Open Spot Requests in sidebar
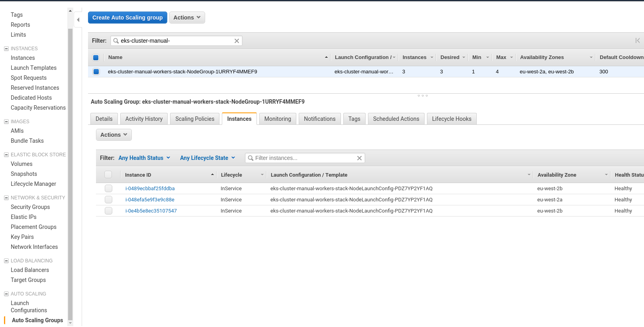This screenshot has height=327, width=644. [x=29, y=78]
